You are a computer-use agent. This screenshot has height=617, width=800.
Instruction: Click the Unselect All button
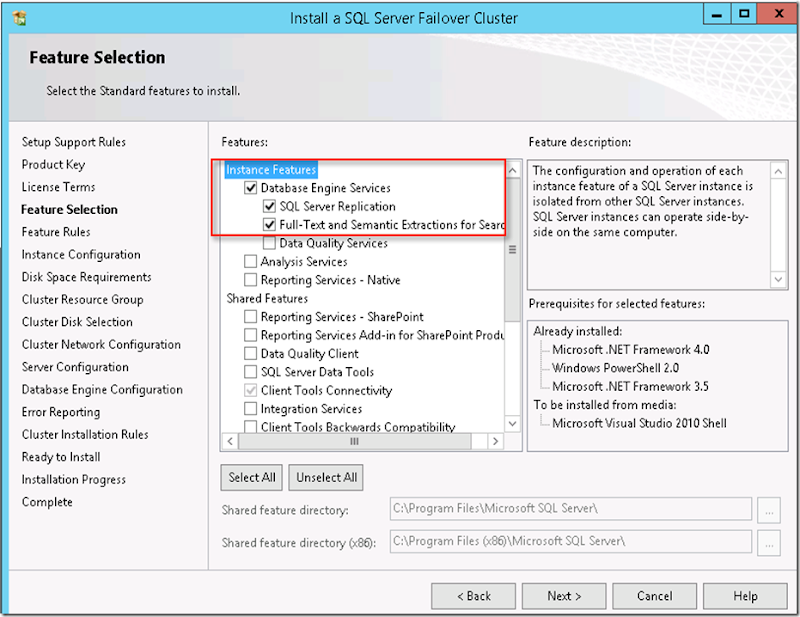326,477
